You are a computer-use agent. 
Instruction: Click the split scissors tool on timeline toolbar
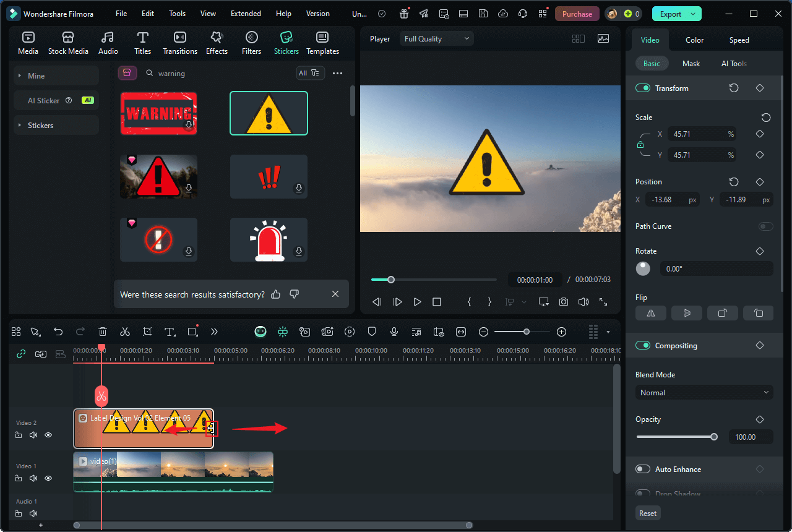[x=124, y=332]
